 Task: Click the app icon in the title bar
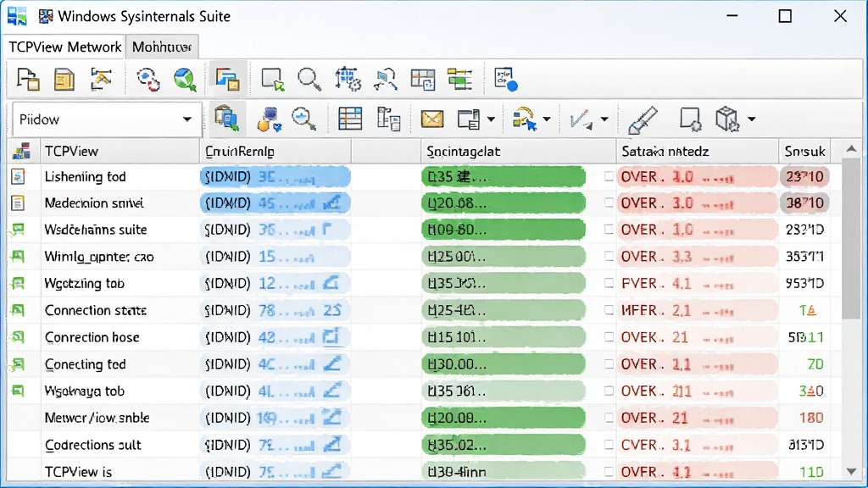17,16
